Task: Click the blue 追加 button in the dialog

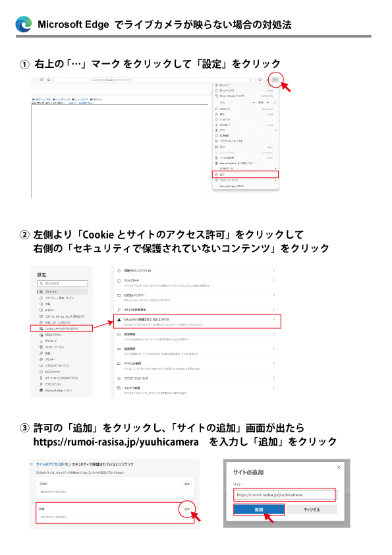Action: pyautogui.click(x=259, y=510)
